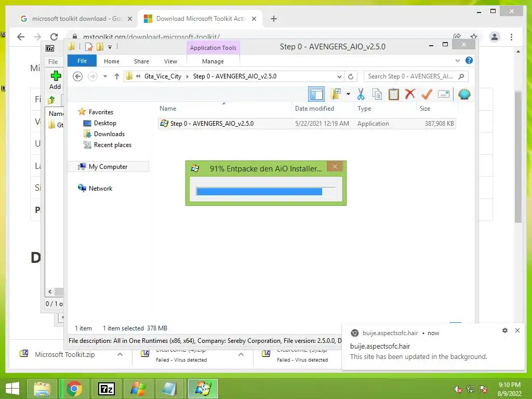Open the Windows Start button
The height and width of the screenshot is (399, 532).
[x=12, y=389]
